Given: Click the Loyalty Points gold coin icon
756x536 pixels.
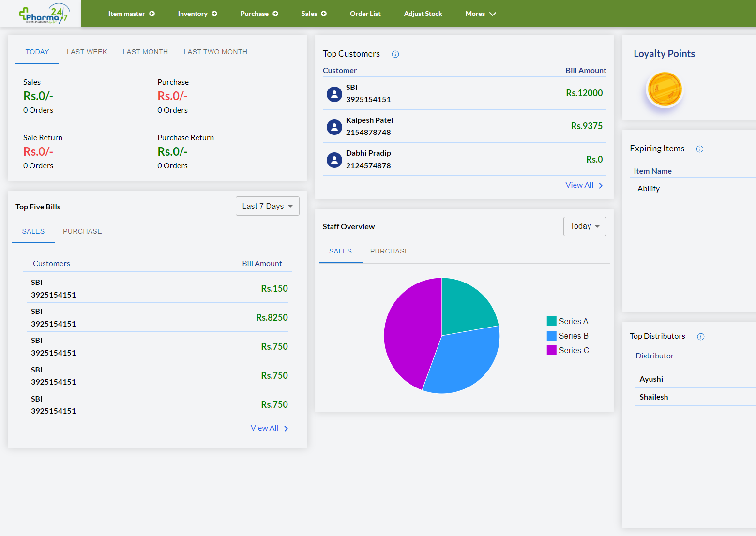Looking at the screenshot, I should (x=665, y=89).
